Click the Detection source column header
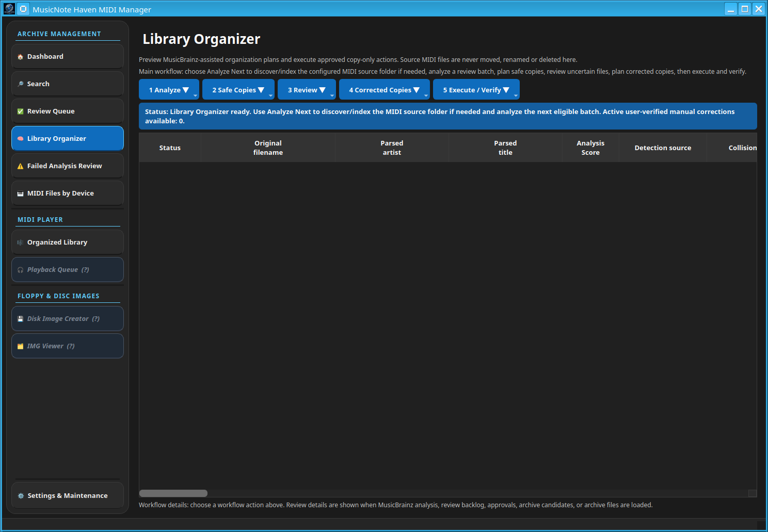The width and height of the screenshot is (768, 532). pyautogui.click(x=663, y=148)
